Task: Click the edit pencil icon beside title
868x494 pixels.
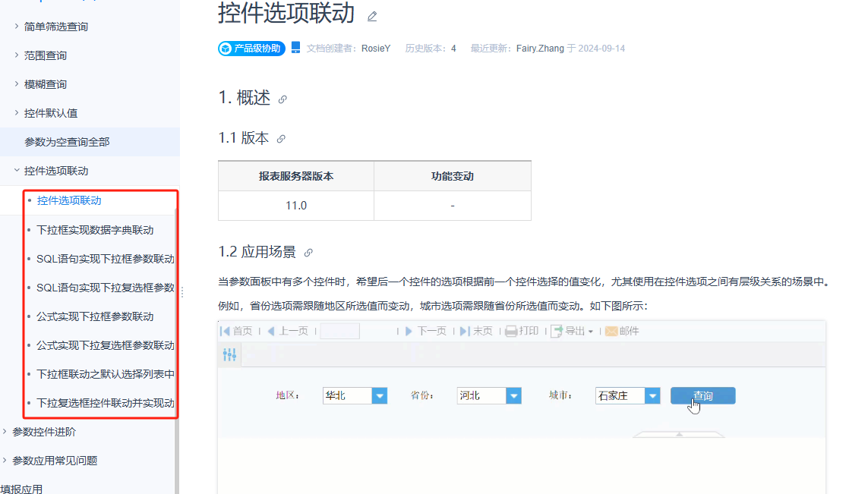Action: click(372, 17)
